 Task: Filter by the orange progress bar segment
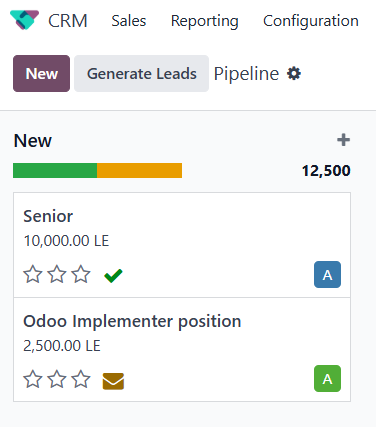[139, 170]
